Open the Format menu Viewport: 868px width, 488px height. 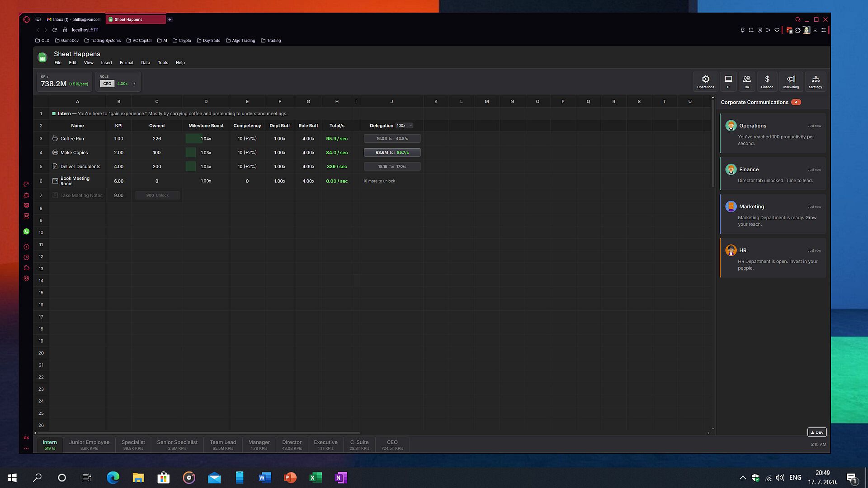(126, 63)
